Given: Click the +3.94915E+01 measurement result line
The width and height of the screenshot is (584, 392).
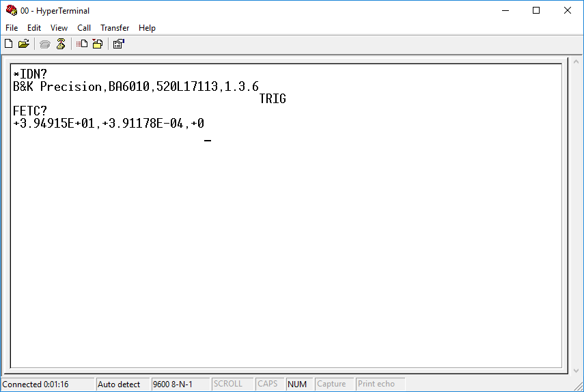Looking at the screenshot, I should pyautogui.click(x=109, y=123).
